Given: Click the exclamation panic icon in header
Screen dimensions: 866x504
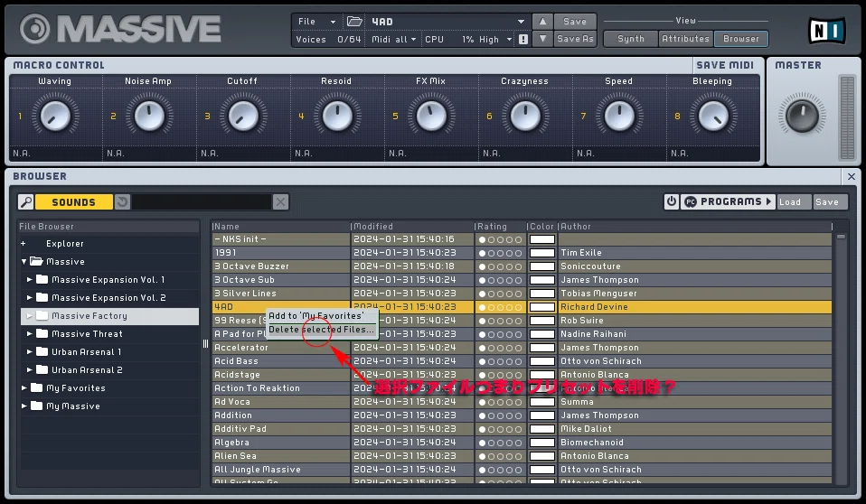Looking at the screenshot, I should point(523,39).
